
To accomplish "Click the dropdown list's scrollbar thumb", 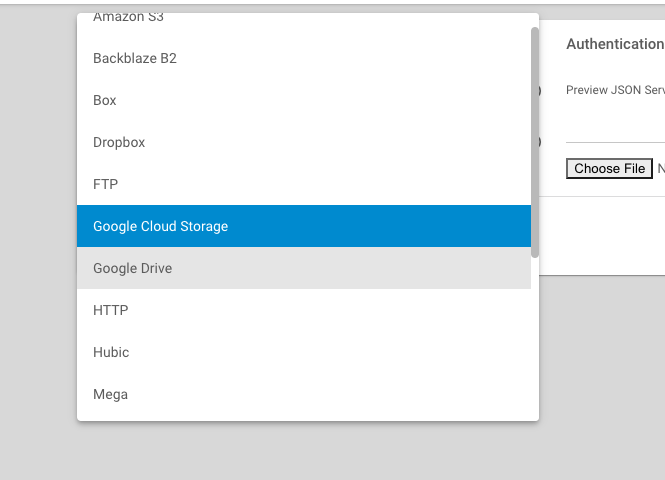I will click(535, 140).
